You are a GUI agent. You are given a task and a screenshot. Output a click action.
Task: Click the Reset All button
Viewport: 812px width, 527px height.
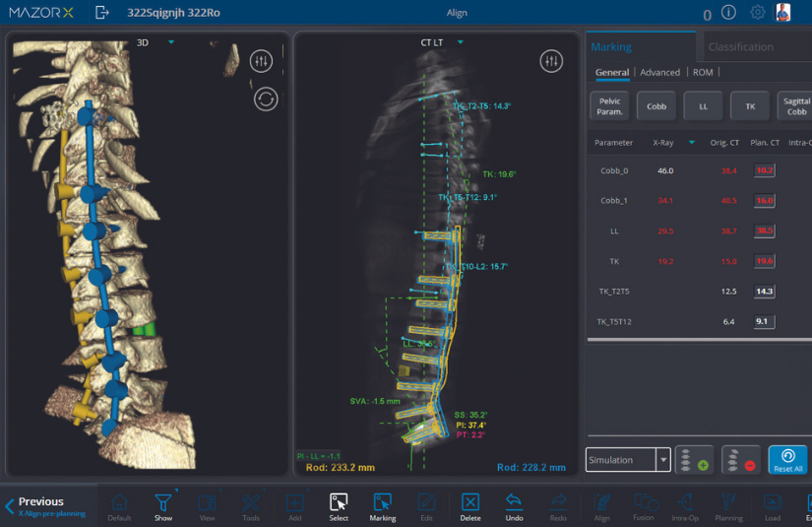coord(787,460)
